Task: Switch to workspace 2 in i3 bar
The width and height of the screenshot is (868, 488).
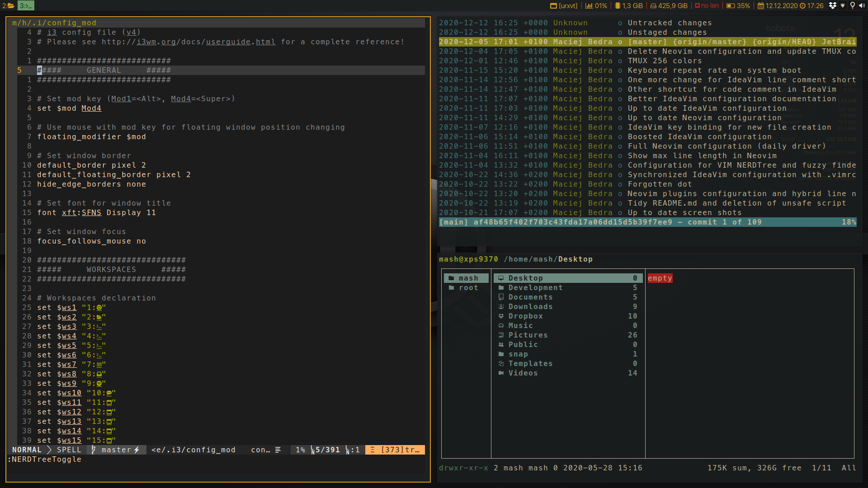Action: 8,5
